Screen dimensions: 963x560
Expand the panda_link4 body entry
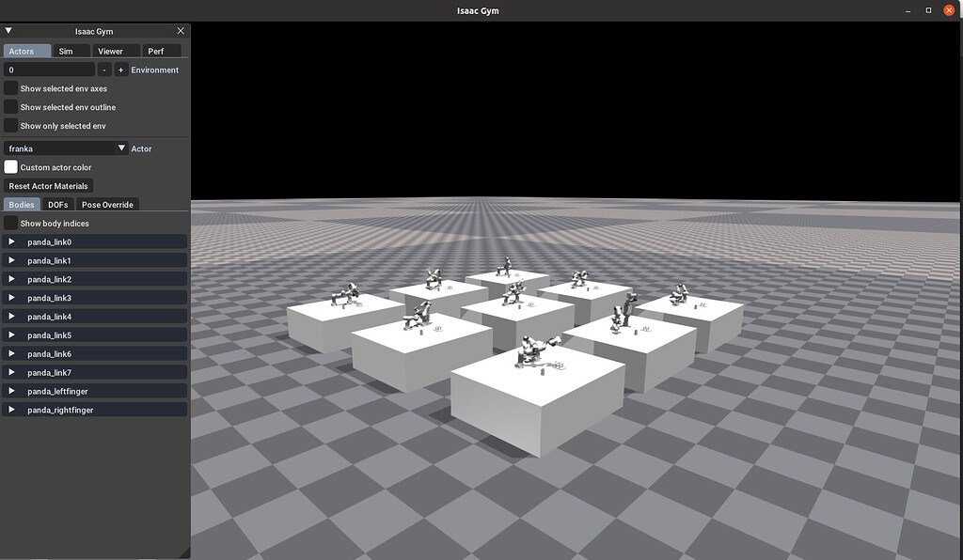click(x=11, y=316)
